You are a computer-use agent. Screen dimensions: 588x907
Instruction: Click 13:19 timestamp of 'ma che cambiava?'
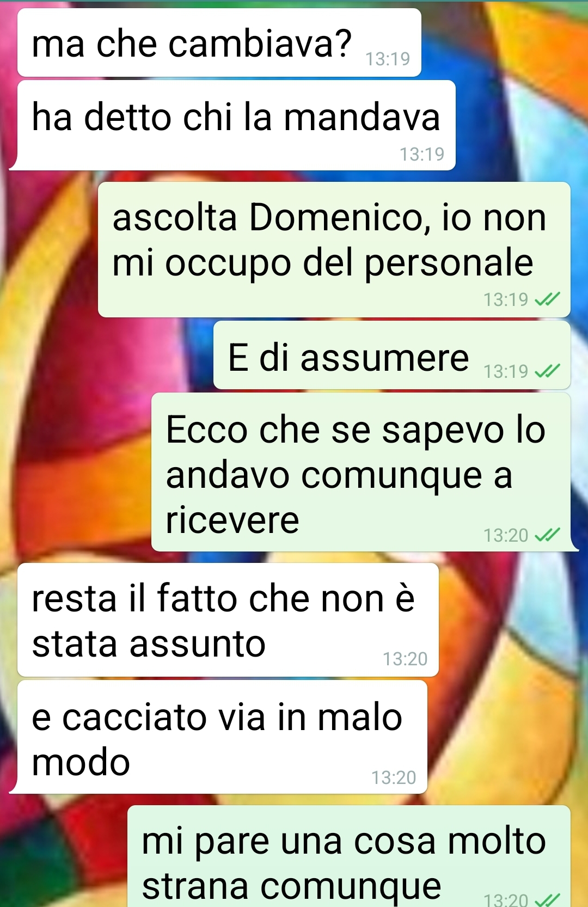(388, 59)
